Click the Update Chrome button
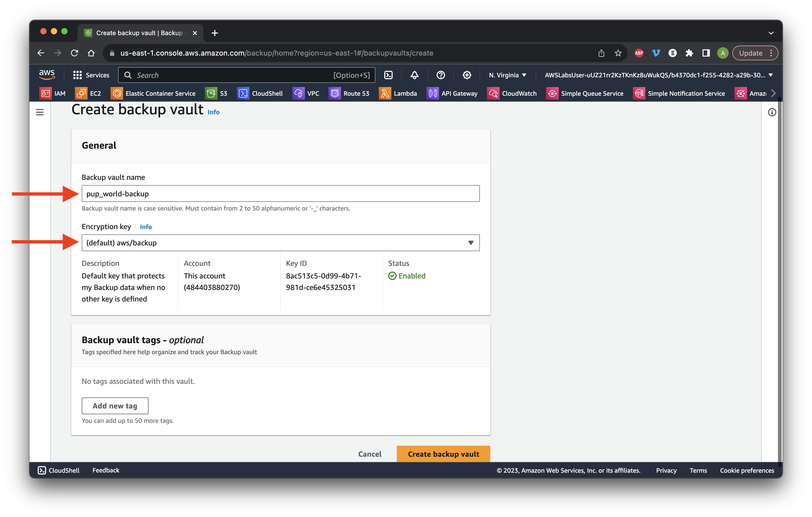The width and height of the screenshot is (812, 517). tap(751, 53)
